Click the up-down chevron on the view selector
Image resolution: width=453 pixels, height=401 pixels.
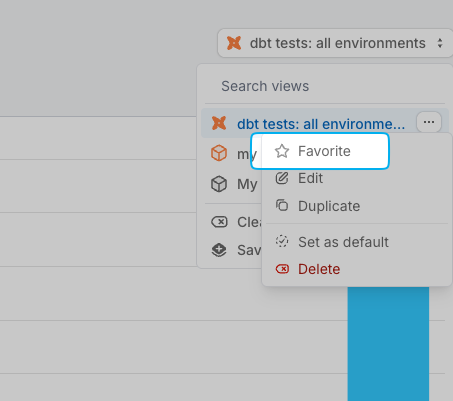440,43
